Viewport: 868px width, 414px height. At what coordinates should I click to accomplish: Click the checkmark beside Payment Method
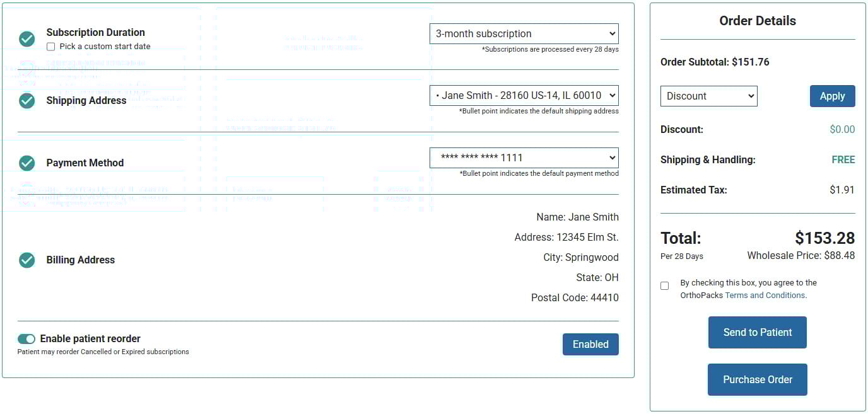pos(26,163)
